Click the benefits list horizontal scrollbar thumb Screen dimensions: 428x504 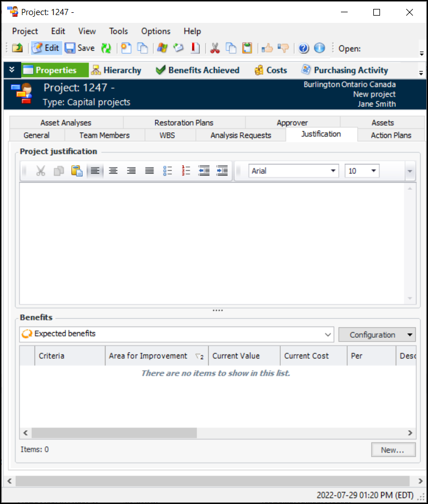114,433
